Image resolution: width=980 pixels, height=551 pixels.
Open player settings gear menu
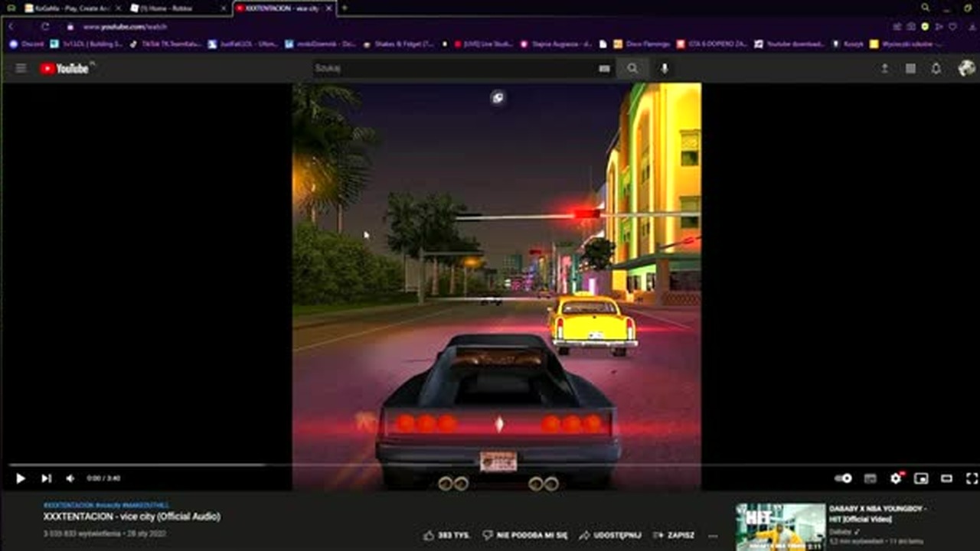click(x=896, y=478)
